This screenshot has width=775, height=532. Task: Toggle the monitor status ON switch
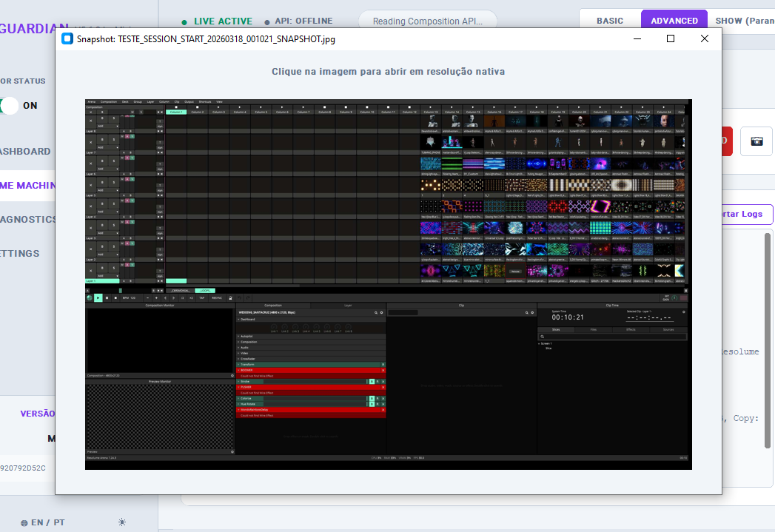(x=10, y=106)
